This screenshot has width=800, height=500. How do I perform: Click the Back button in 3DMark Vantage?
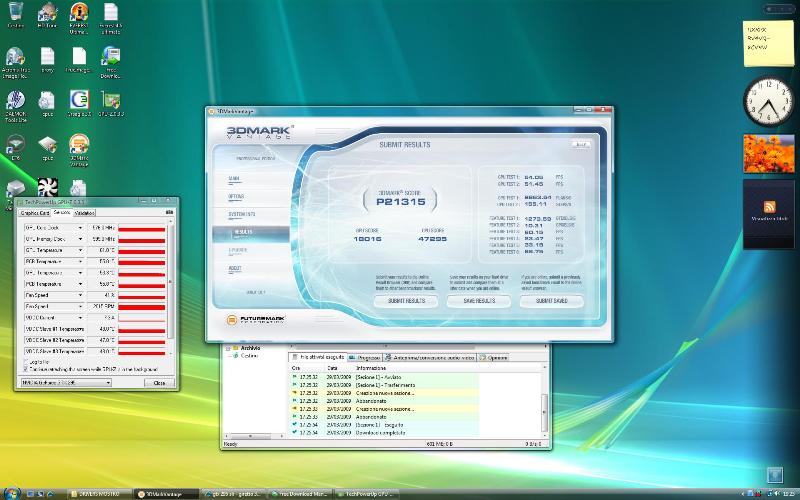click(580, 144)
